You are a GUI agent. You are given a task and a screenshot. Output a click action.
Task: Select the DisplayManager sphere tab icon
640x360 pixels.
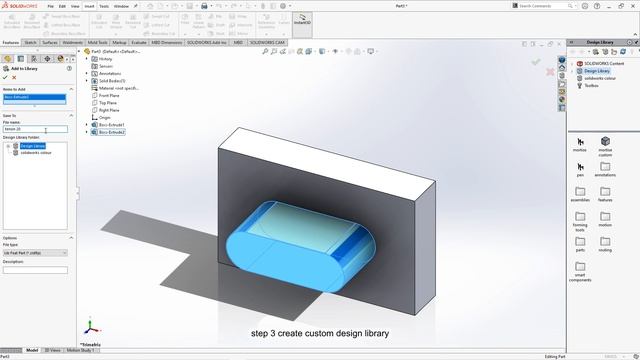coord(60,59)
